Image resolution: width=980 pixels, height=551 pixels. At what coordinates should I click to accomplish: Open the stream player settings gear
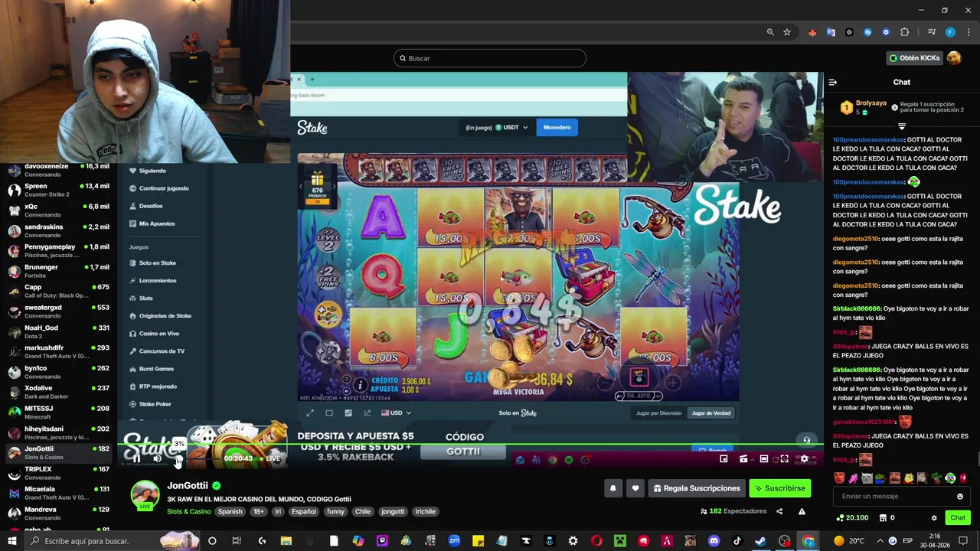click(x=804, y=458)
